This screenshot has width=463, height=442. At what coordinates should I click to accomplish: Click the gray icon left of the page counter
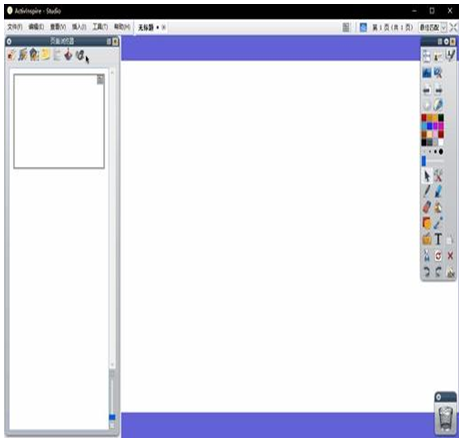point(346,27)
